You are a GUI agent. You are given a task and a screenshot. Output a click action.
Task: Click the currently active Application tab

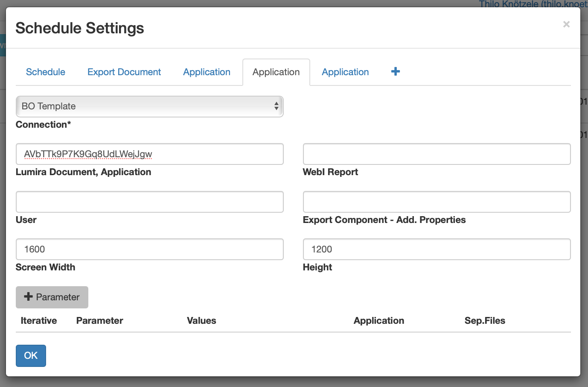pyautogui.click(x=276, y=72)
